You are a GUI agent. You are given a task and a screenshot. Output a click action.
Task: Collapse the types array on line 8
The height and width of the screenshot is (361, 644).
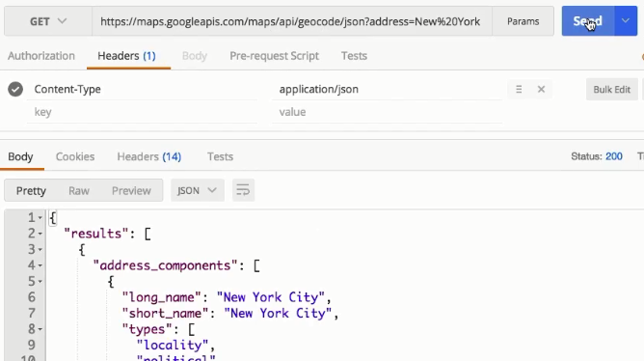40,329
